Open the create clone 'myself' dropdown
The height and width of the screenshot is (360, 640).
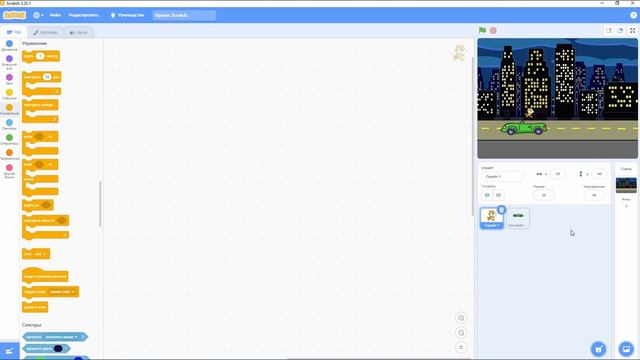(62, 292)
